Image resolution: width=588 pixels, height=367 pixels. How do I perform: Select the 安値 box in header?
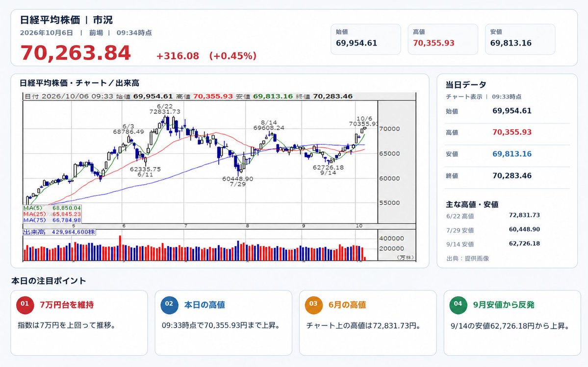coord(520,39)
